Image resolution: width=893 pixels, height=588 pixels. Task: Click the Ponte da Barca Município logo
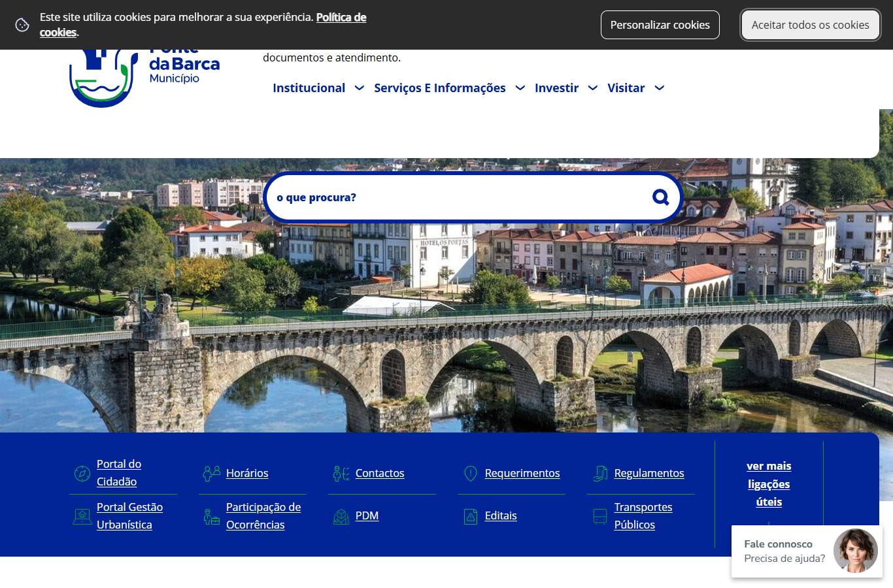pyautogui.click(x=144, y=78)
